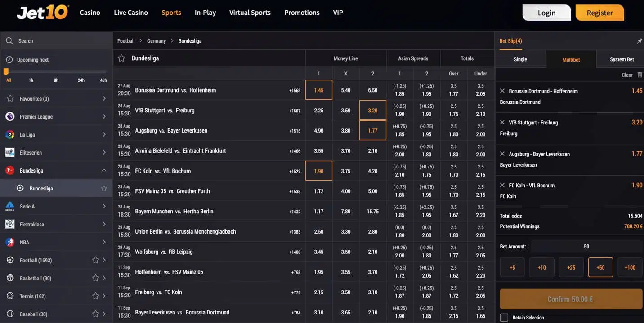
Task: Toggle favourite star for Basketball (90)
Action: tap(95, 278)
